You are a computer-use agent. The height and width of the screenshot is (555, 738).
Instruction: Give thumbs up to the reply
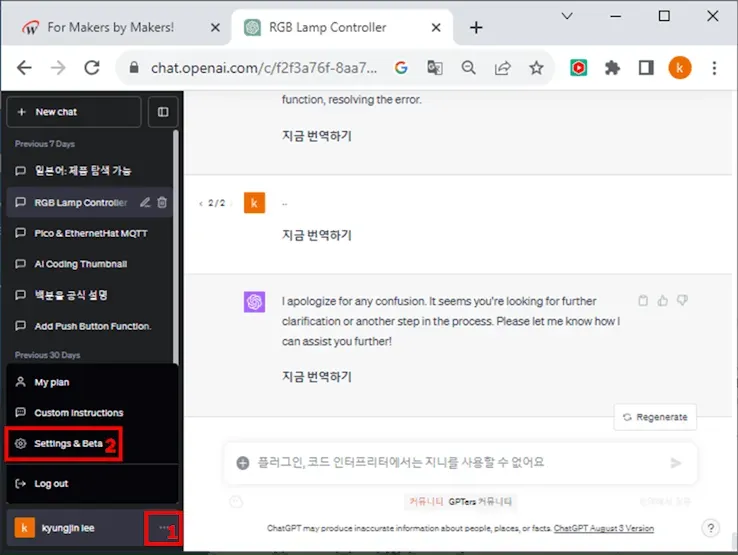(663, 300)
